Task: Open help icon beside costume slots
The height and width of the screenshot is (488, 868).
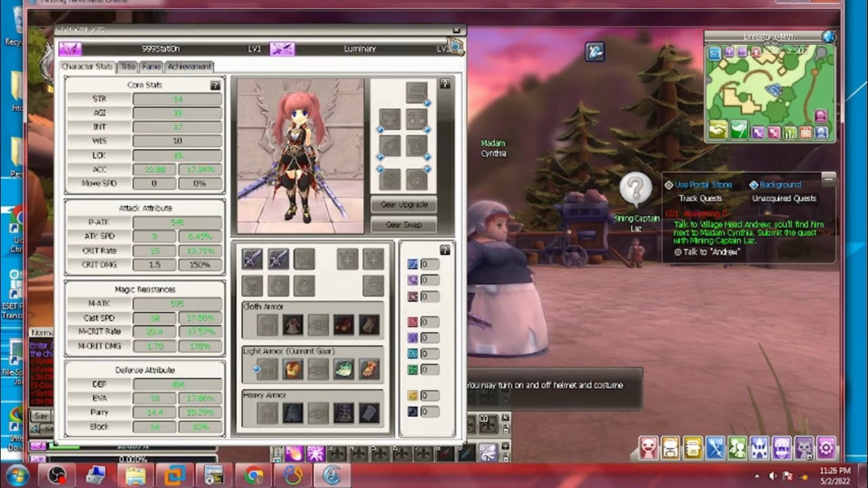Action: coord(445,84)
